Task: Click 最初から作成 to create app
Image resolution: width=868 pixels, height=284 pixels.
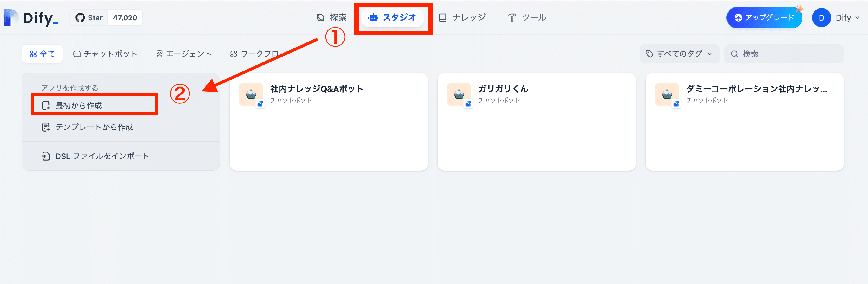Action: 78,106
